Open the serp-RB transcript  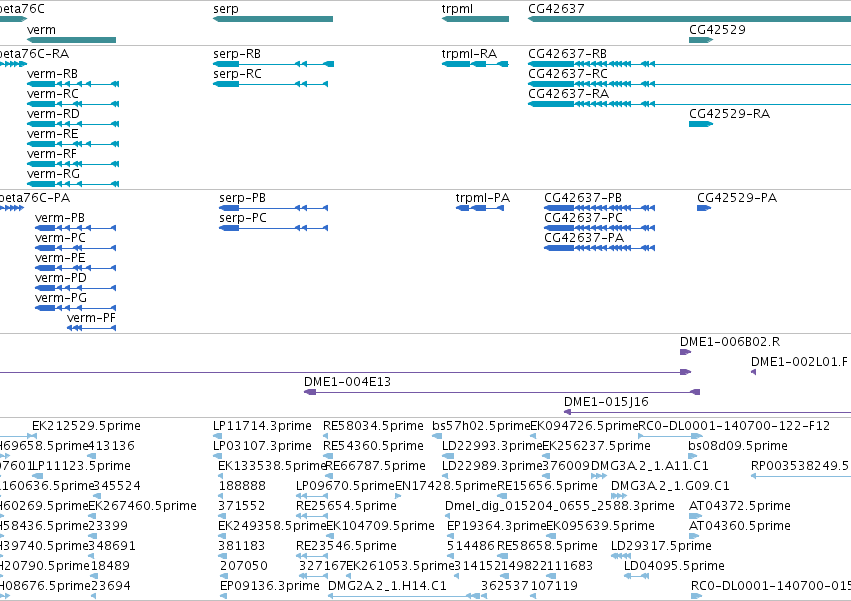(274, 64)
